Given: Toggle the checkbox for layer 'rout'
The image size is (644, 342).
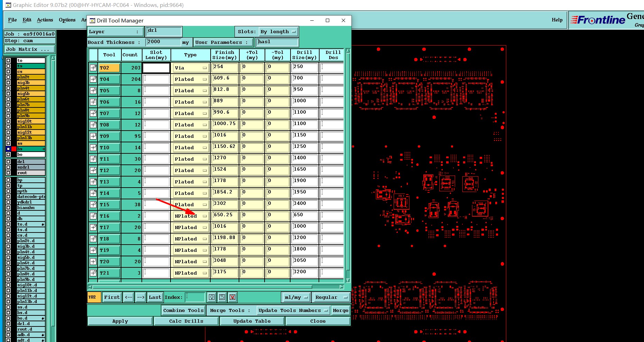Looking at the screenshot, I should [x=8, y=173].
